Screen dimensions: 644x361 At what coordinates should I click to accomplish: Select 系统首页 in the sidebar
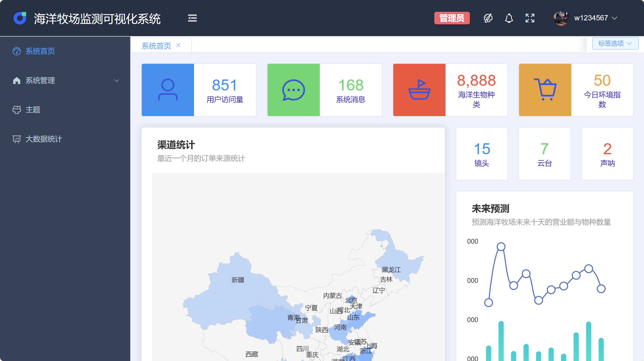point(40,51)
